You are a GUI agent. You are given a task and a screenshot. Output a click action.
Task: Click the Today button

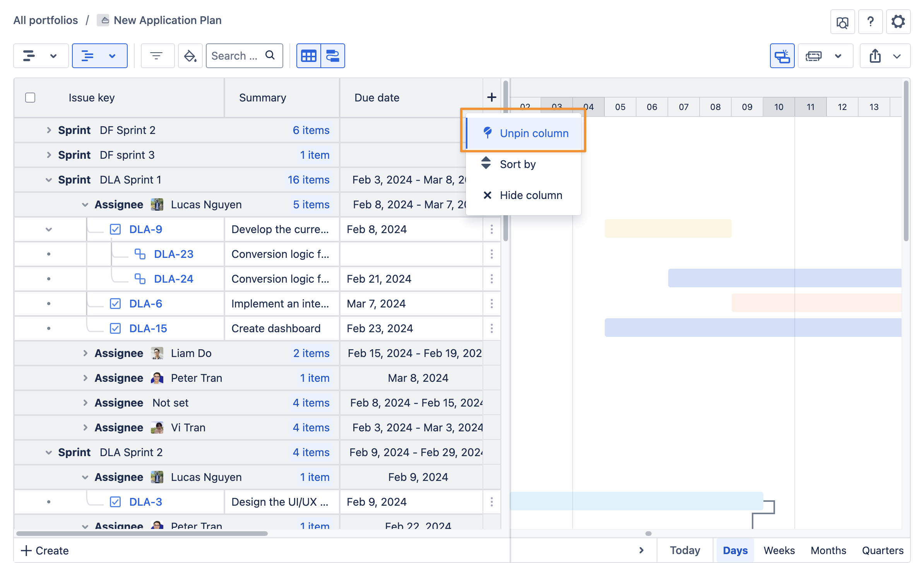coord(684,550)
